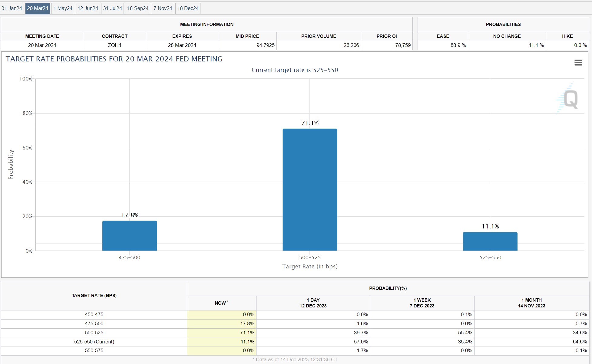Click the ZQH4 contract cell
This screenshot has width=592, height=364.
pos(114,45)
